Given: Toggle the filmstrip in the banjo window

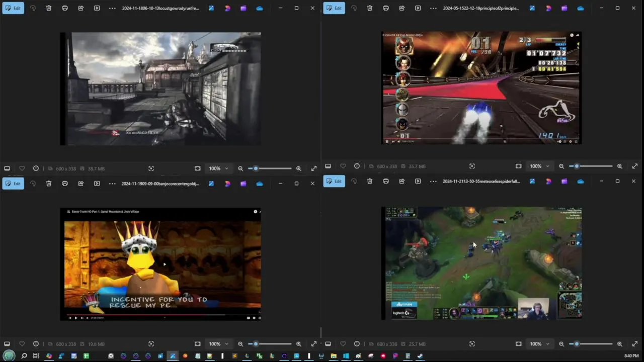Looking at the screenshot, I should click(x=7, y=344).
